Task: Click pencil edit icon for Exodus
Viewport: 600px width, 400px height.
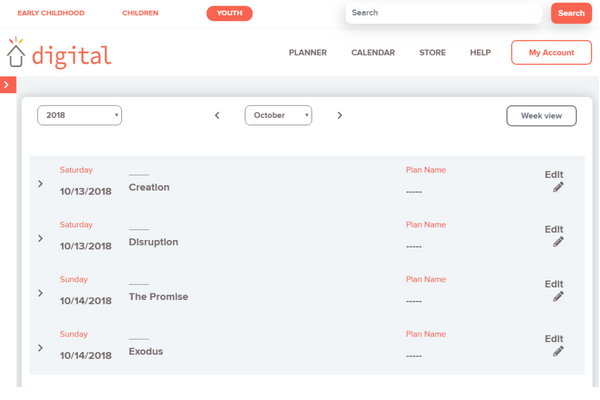Action: tap(558, 351)
